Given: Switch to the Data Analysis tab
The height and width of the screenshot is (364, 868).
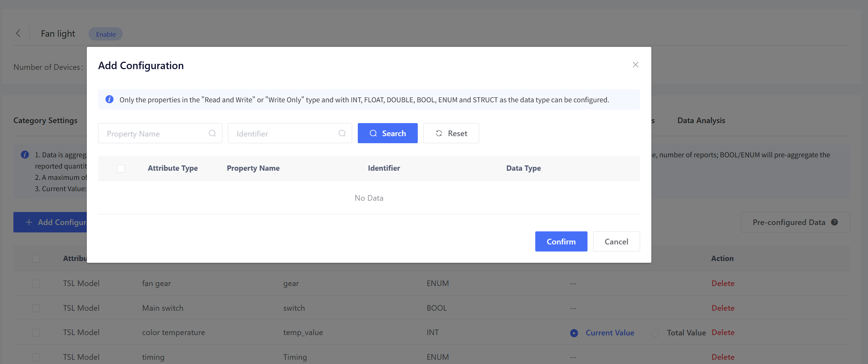Looking at the screenshot, I should tap(701, 121).
